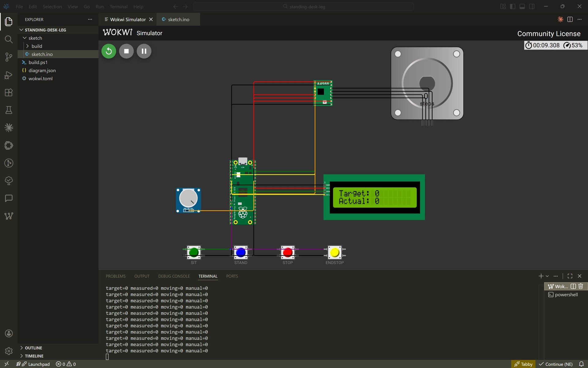Screen dimensions: 588x368
Task: Switch to the DEBUG CONSOLE tab
Action: [x=174, y=276]
